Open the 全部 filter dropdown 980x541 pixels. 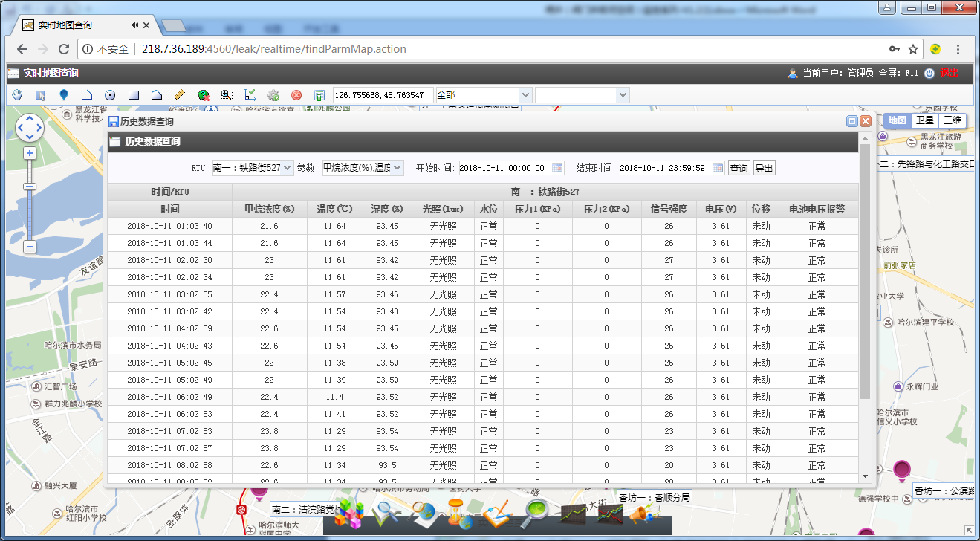coord(484,95)
